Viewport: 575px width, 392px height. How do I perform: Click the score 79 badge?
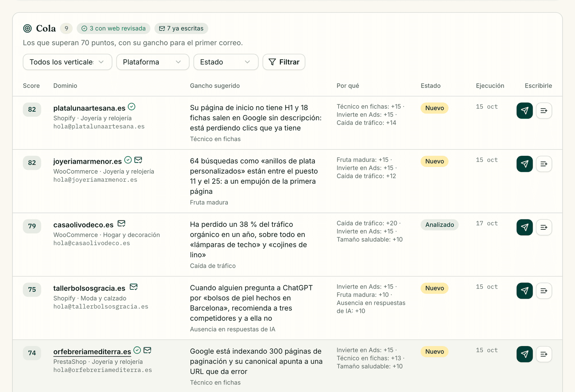[32, 226]
